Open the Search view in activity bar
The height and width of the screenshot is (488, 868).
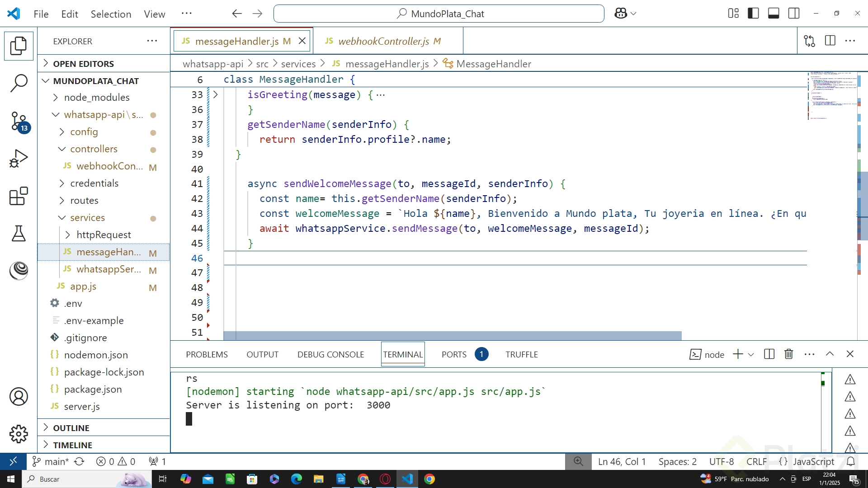point(19,83)
